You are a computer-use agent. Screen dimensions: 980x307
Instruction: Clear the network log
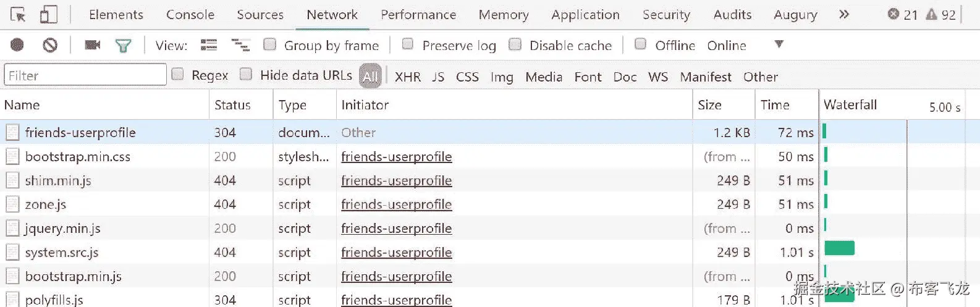50,45
